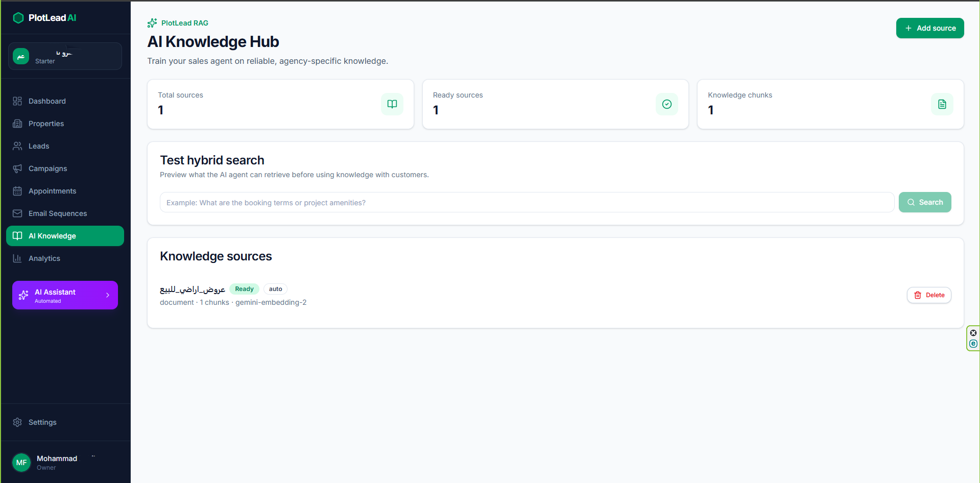Screen dimensions: 980x483
Task: Click the Ready status badge
Action: point(244,289)
